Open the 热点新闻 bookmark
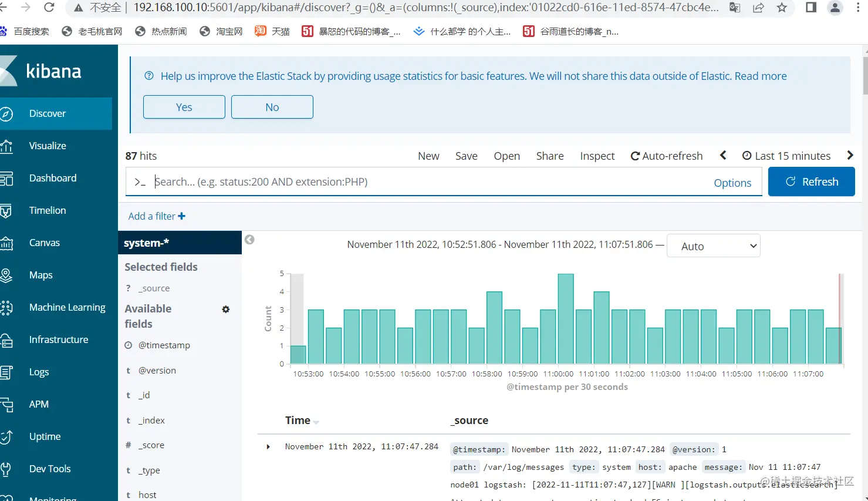Image resolution: width=868 pixels, height=501 pixels. 161,31
